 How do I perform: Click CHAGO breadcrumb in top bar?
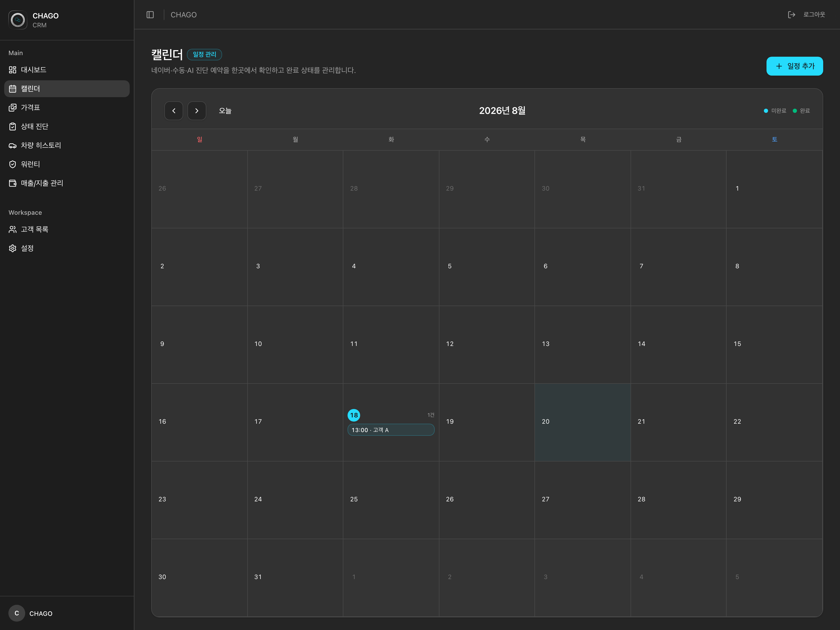tap(183, 15)
